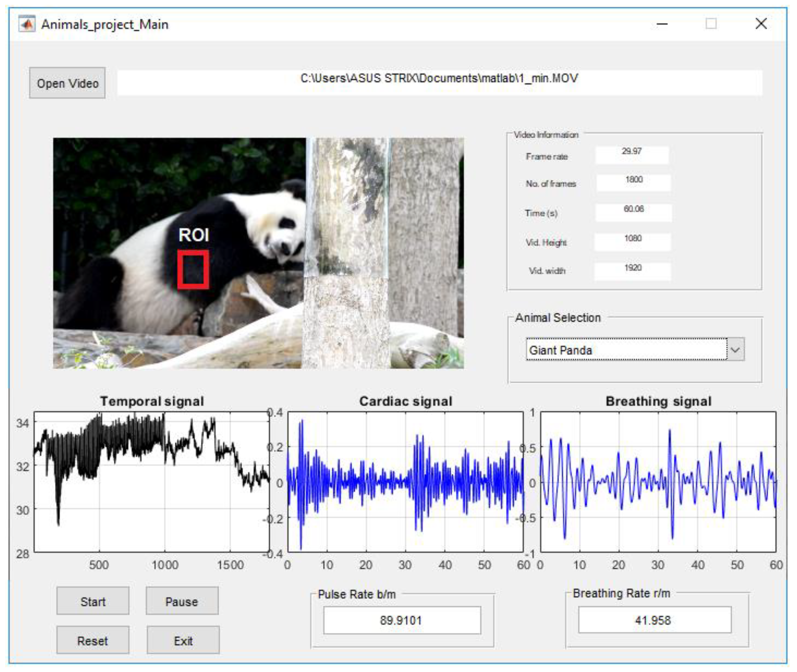Select the Vid. Height value field
The image size is (797, 672).
632,242
